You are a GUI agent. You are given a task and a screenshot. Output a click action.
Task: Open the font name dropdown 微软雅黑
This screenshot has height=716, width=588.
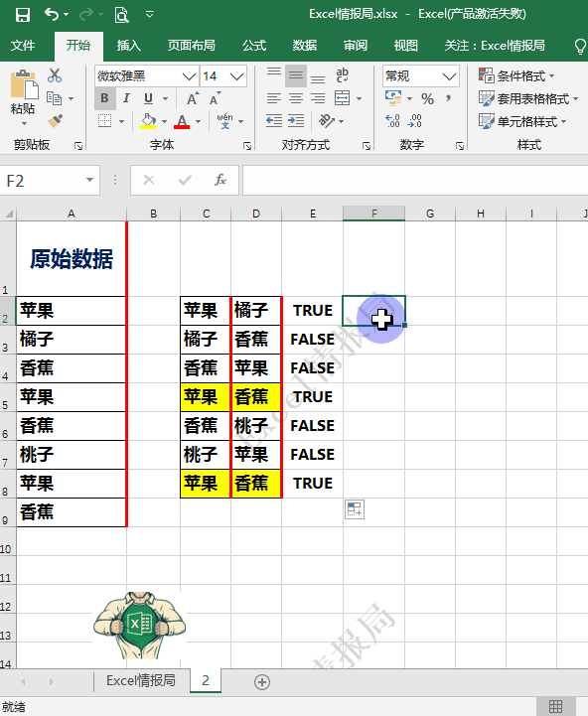[x=189, y=76]
